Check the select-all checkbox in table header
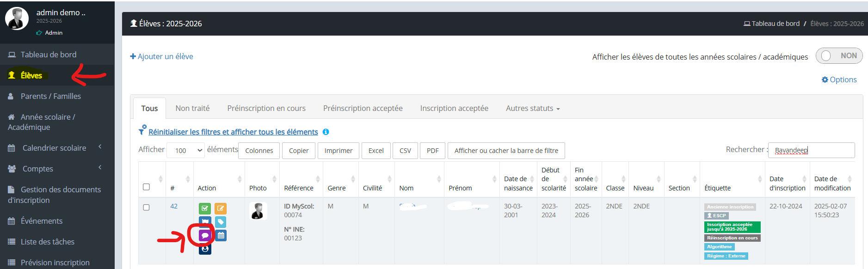The image size is (868, 269). 146,187
